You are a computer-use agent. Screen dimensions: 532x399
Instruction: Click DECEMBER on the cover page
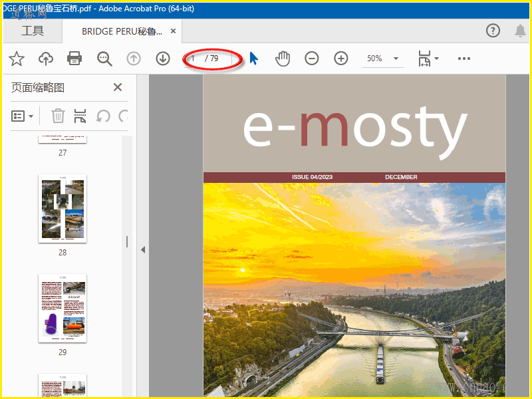[401, 177]
